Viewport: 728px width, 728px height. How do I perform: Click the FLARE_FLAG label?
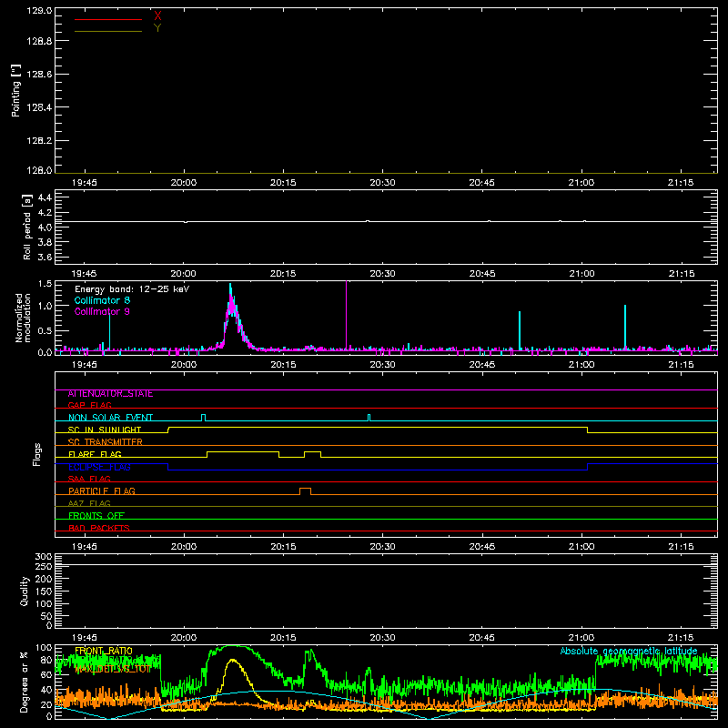pyautogui.click(x=95, y=454)
